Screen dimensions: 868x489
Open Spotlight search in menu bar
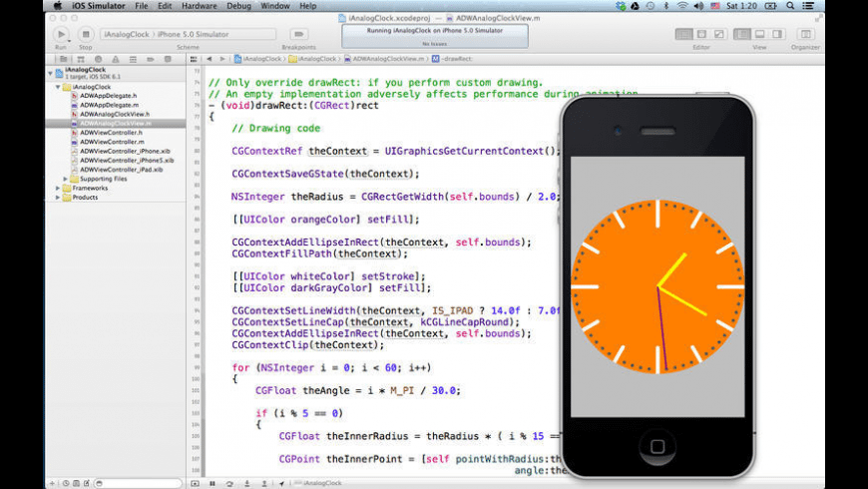point(790,6)
